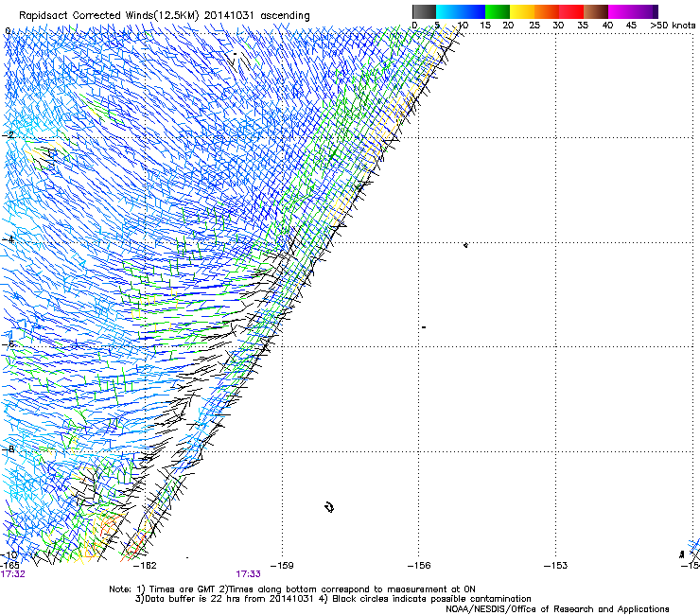700x615 pixels.
Task: Click the yellow 20-25 knots legend segment
Action: [x=522, y=11]
